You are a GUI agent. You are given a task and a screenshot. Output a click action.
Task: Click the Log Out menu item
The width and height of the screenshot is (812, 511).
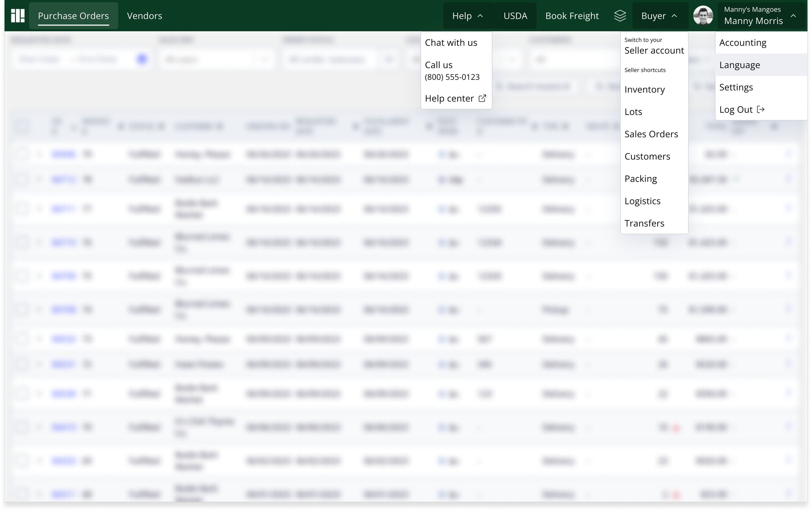[x=741, y=109]
